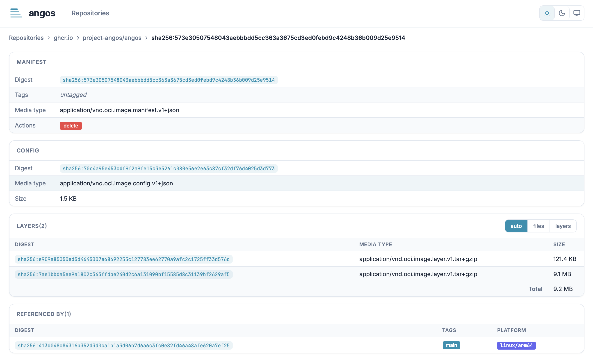Click the angos logo icon

coord(16,13)
